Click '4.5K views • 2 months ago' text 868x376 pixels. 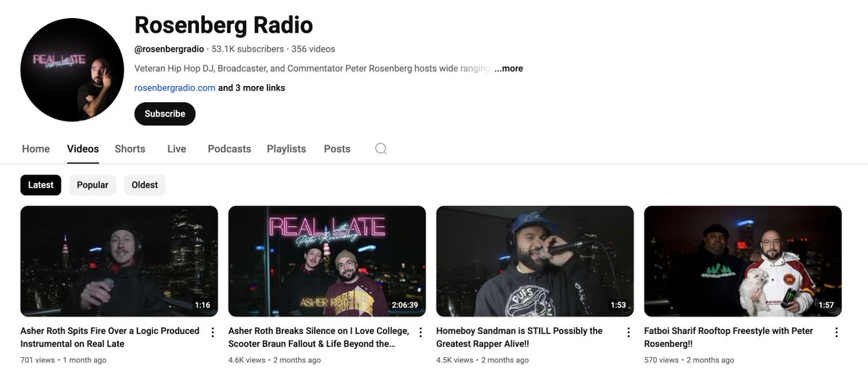pyautogui.click(x=482, y=360)
